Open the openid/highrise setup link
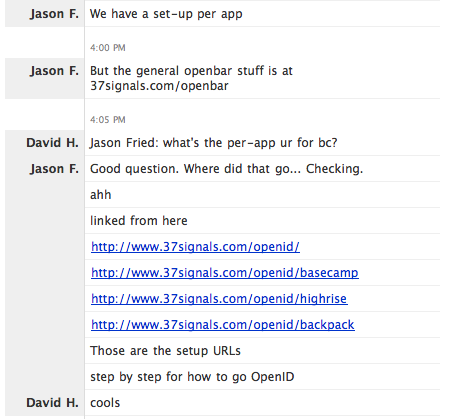The width and height of the screenshot is (450, 419). point(219,299)
